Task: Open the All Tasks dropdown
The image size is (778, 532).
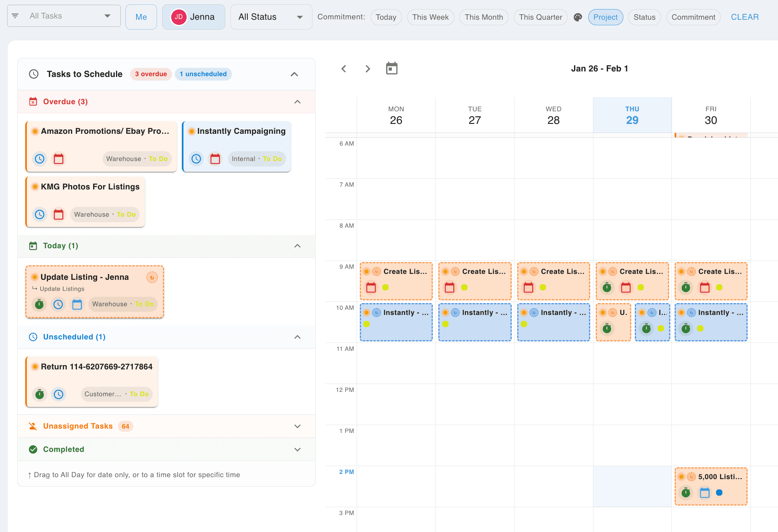Action: point(64,16)
